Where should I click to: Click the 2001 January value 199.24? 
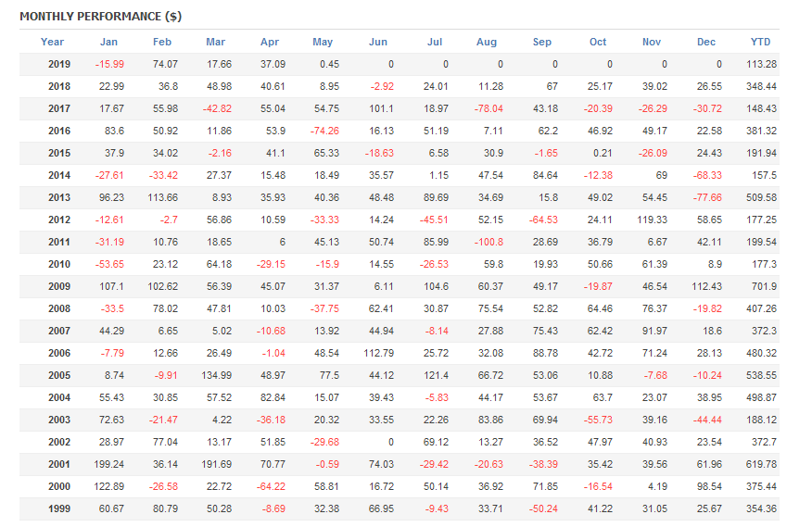click(108, 464)
